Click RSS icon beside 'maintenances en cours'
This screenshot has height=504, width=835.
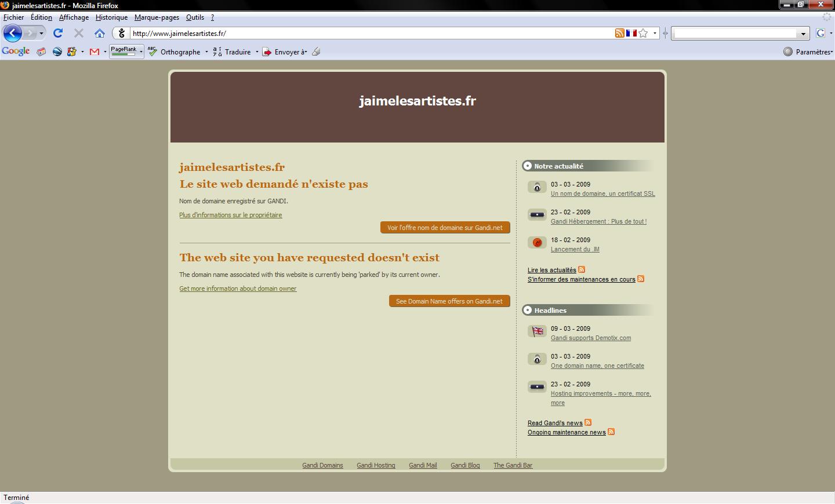click(x=641, y=279)
